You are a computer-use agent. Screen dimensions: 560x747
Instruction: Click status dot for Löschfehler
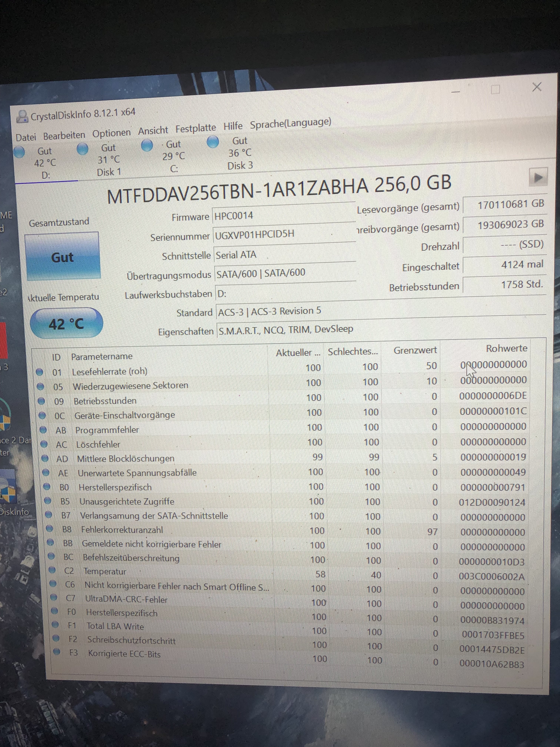point(44,444)
